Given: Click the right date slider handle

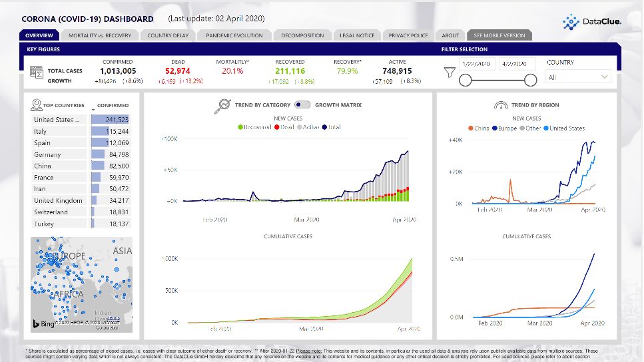Looking at the screenshot, I should click(x=530, y=80).
